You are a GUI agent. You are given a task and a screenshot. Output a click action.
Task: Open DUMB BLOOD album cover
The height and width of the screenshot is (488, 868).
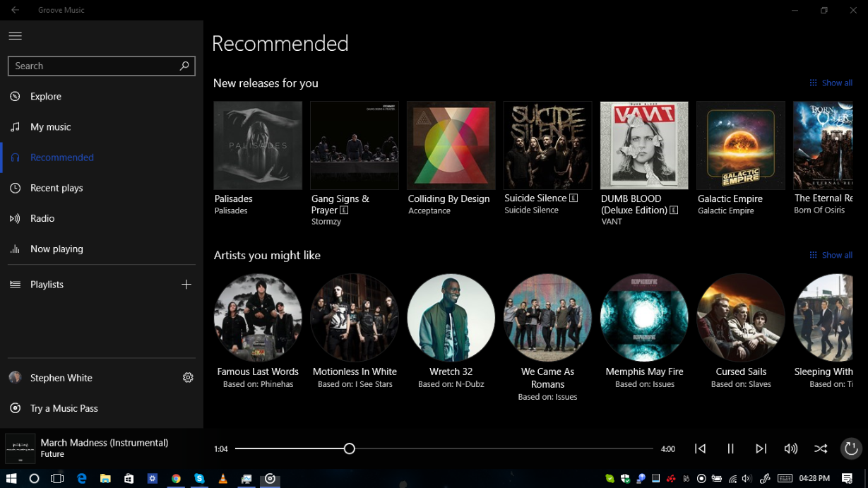(x=644, y=145)
